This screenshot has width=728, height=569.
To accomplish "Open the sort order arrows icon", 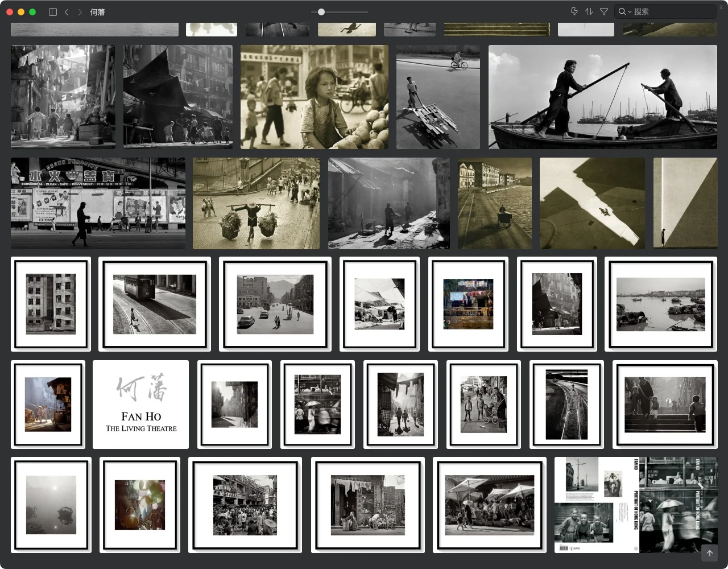I will (x=589, y=11).
